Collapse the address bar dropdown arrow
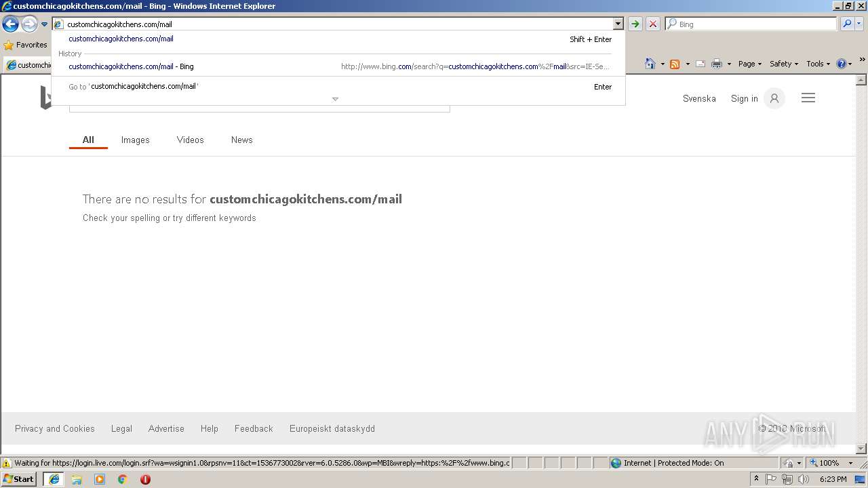This screenshot has width=868, height=488. click(618, 24)
